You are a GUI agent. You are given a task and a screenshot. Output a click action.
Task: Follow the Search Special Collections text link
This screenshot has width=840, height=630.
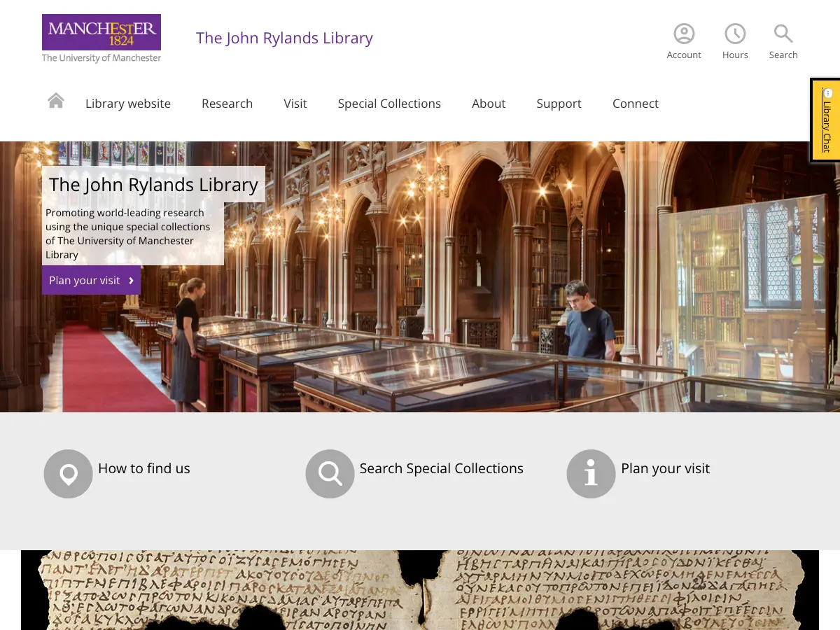tap(442, 468)
